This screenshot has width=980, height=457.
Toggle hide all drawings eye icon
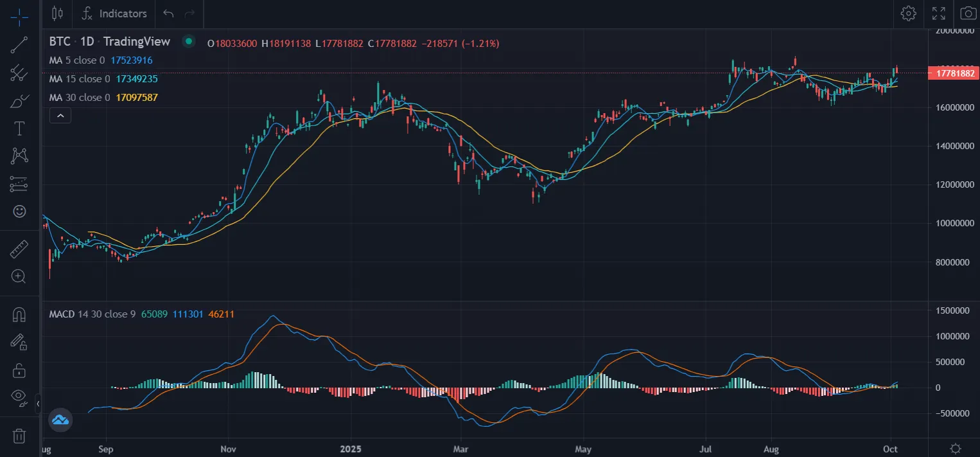(x=19, y=397)
